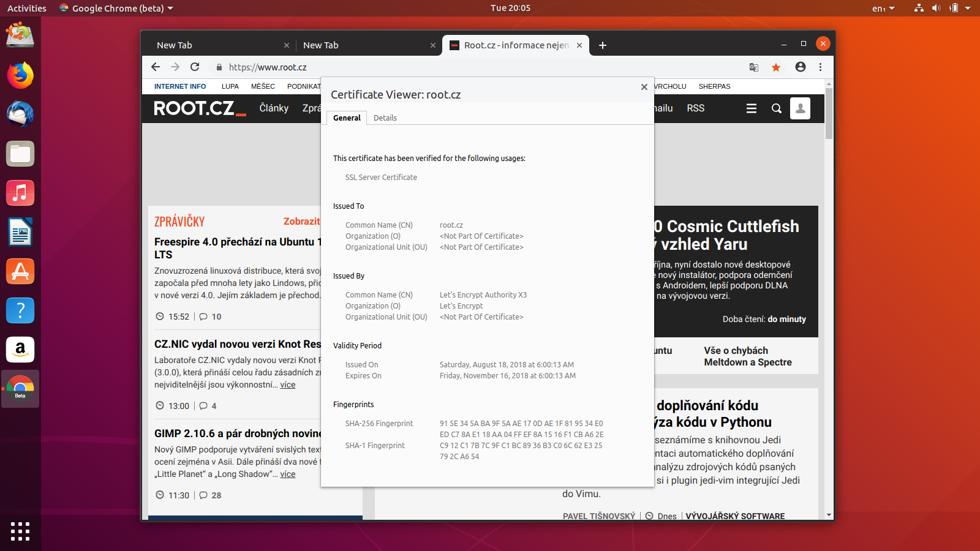
Task: Click the orange bookmark star
Action: pyautogui.click(x=776, y=67)
